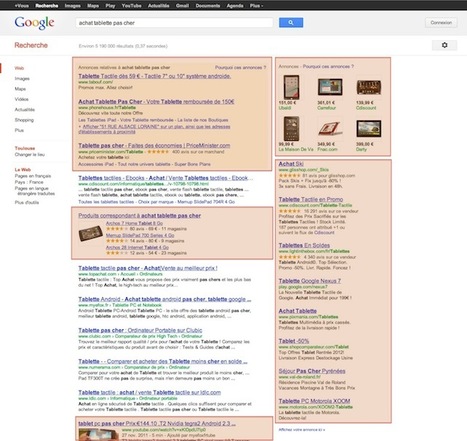Select Vidéos in the left sidebar
The width and height of the screenshot is (467, 441).
[x=21, y=99]
